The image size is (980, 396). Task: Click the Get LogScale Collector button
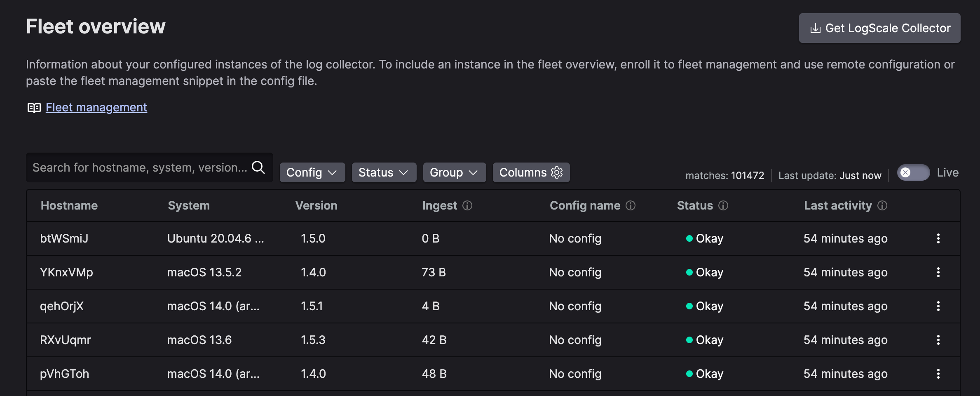(x=879, y=28)
